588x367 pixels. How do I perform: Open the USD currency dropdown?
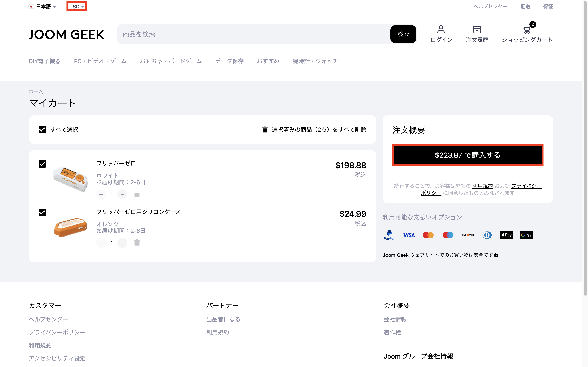coord(76,6)
